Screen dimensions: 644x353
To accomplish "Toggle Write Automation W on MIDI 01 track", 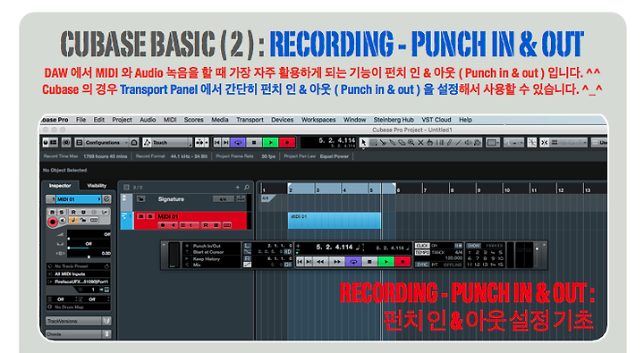I will coord(216,225).
